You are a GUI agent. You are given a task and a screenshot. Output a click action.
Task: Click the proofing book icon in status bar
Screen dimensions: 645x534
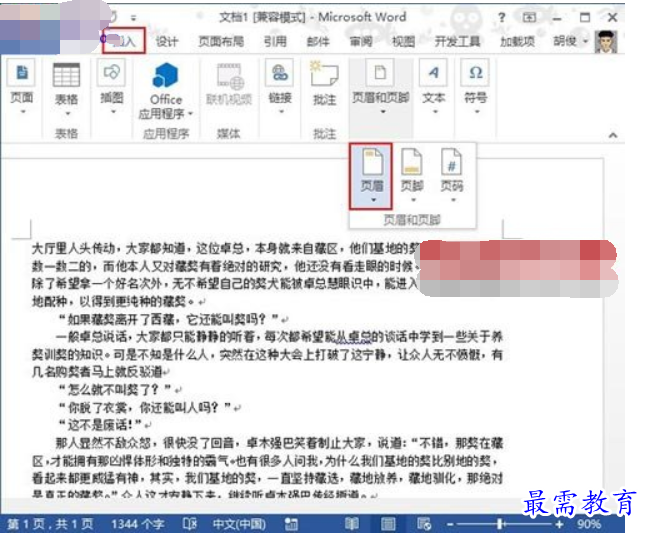click(190, 524)
